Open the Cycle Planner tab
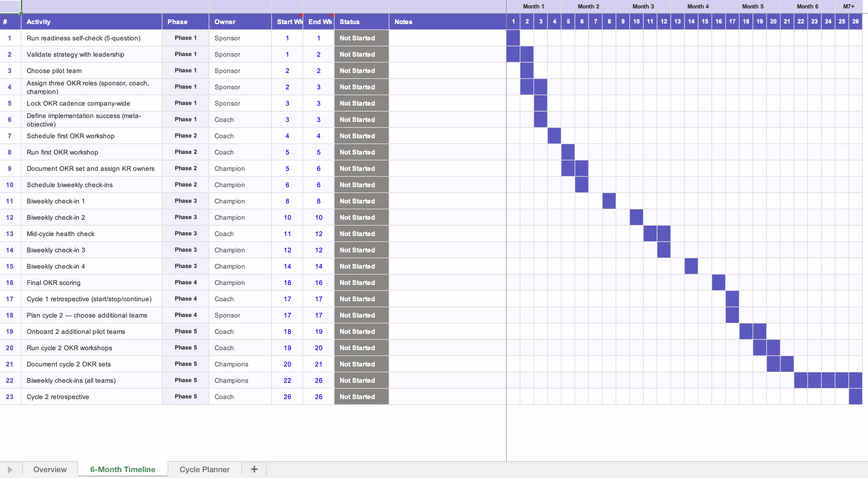Viewport: 868px width, 478px height. point(204,469)
